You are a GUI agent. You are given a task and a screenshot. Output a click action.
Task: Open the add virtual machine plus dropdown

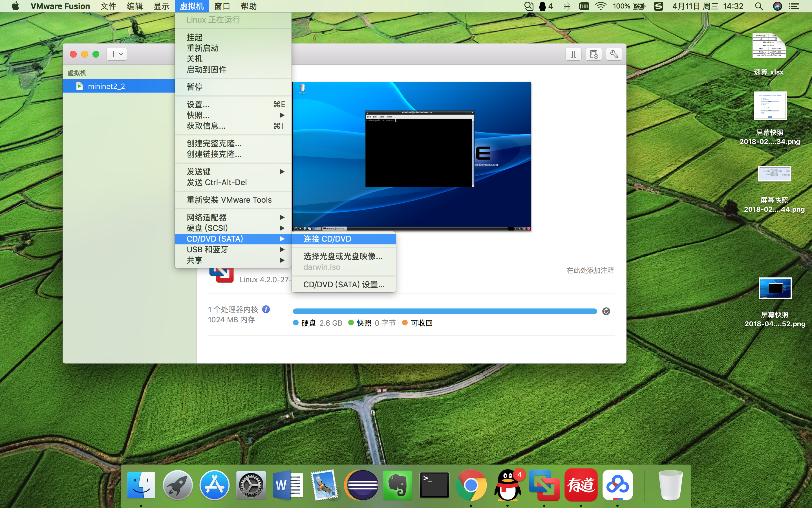[x=116, y=54]
